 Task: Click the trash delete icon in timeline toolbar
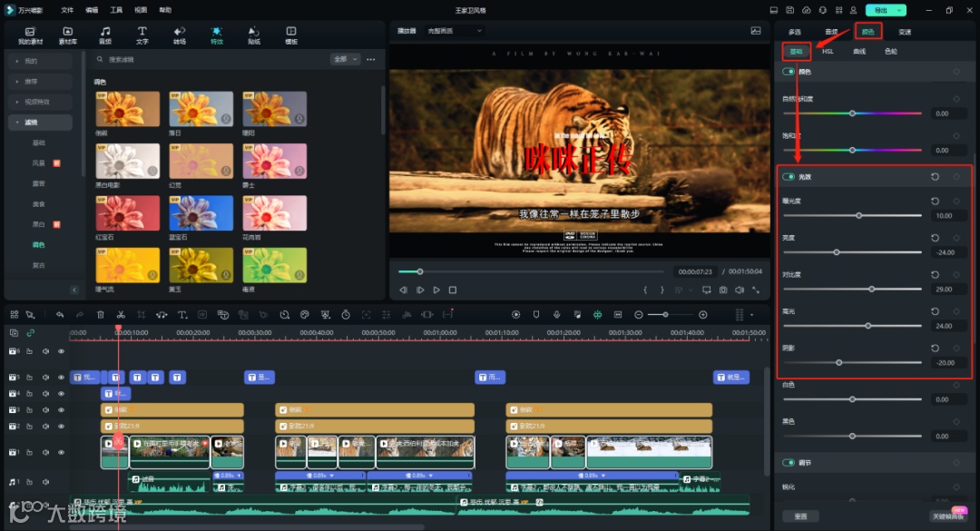tap(101, 314)
